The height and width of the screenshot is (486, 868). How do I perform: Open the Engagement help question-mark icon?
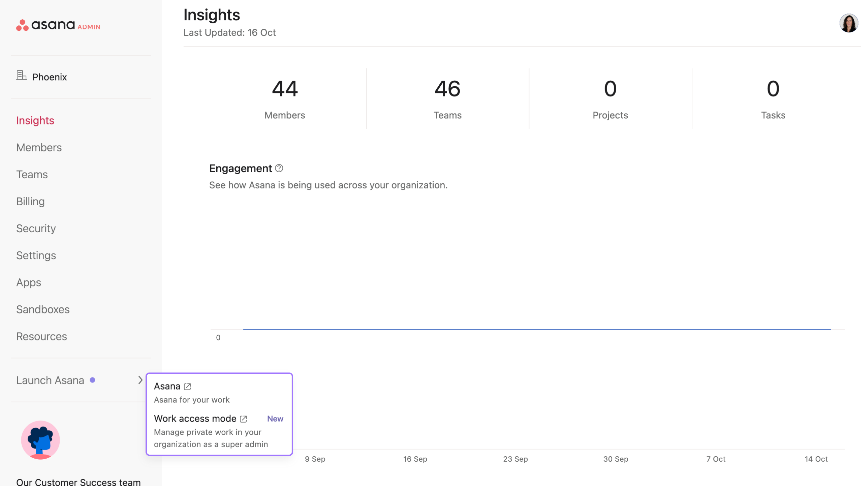coord(279,168)
